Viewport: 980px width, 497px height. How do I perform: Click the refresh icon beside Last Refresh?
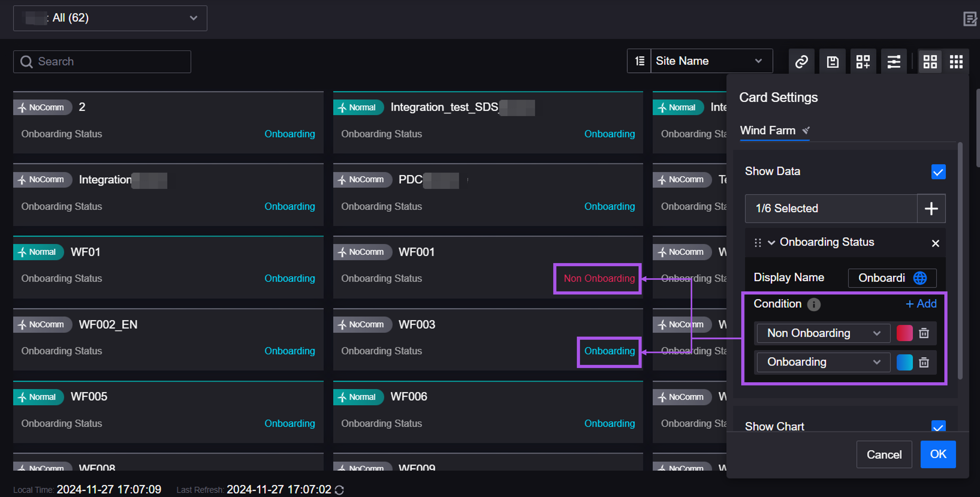point(339,490)
